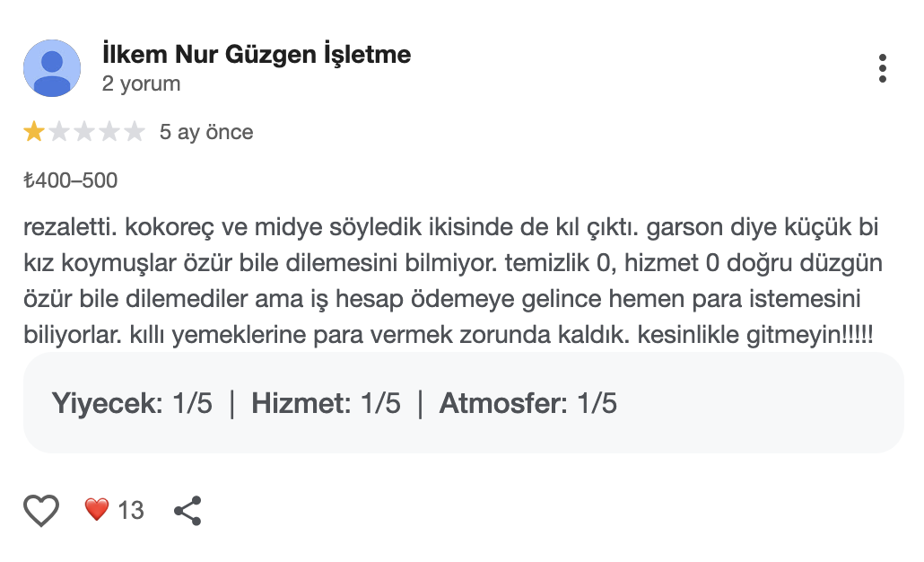Click the 2 yorum reviewer link
Screen dimensions: 924x562
click(x=139, y=83)
